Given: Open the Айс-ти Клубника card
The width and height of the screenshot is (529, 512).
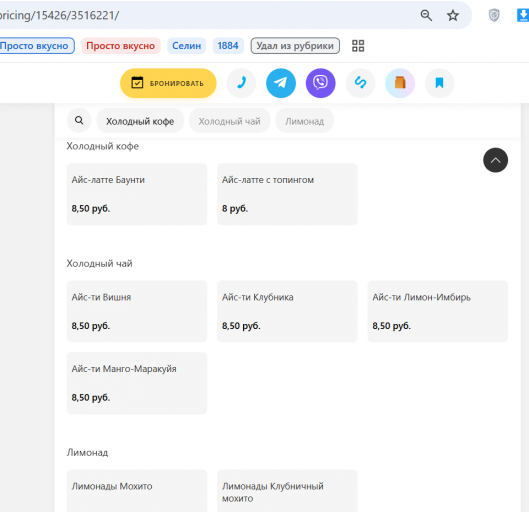Looking at the screenshot, I should click(x=287, y=311).
